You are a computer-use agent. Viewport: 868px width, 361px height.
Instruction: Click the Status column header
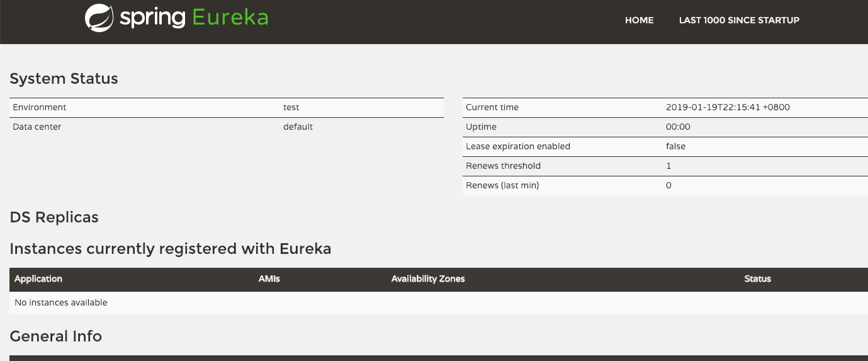757,278
